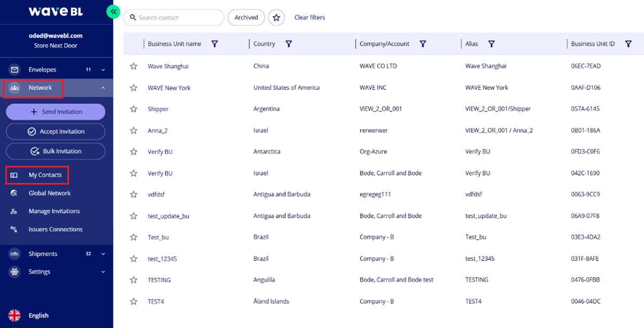Image resolution: width=644 pixels, height=328 pixels.
Task: Star the Wave Shanghai contact
Action: 134,66
